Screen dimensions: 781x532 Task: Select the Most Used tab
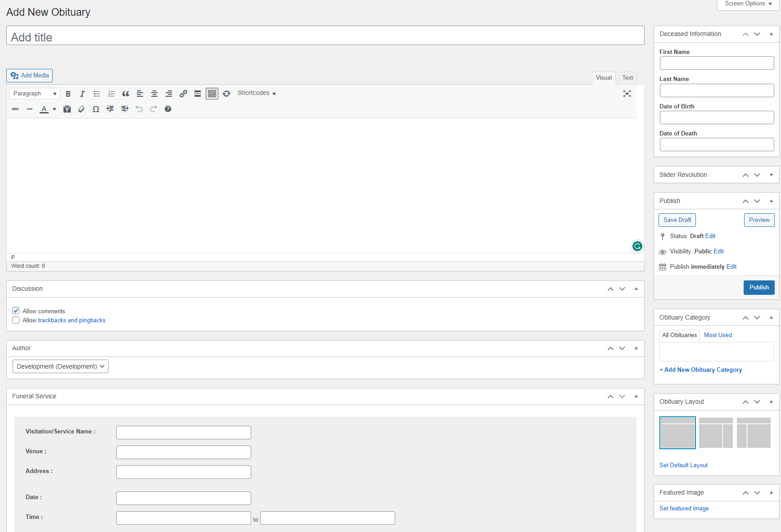[718, 335]
